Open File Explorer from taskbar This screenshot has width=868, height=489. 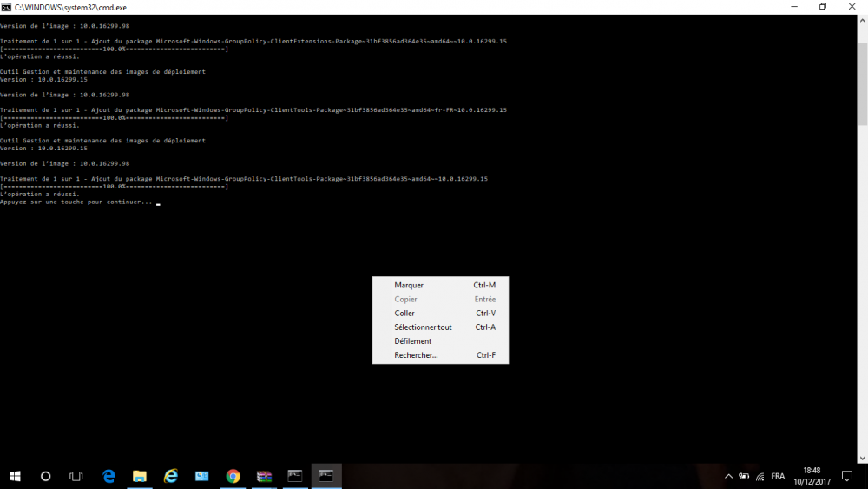pyautogui.click(x=140, y=476)
